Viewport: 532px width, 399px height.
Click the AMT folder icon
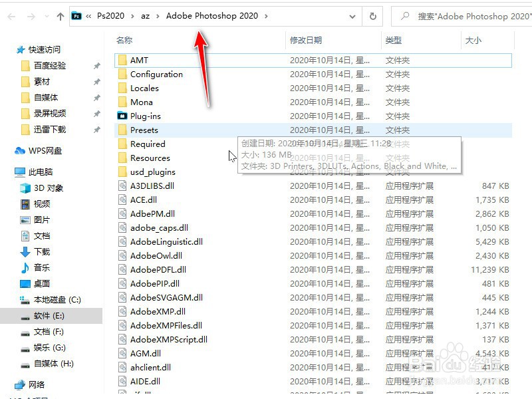(122, 61)
